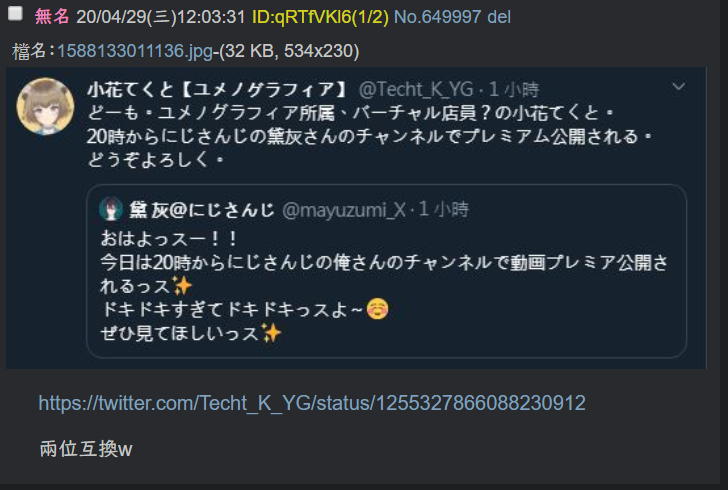The width and height of the screenshot is (728, 490).
Task: Click the sparkle emoji after れるっス
Action: 182,286
